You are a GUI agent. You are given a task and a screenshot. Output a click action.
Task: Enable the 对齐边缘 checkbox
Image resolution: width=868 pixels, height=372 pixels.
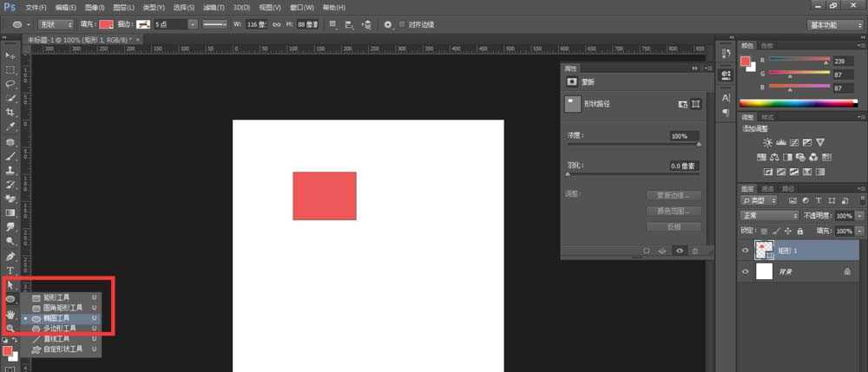(x=401, y=25)
